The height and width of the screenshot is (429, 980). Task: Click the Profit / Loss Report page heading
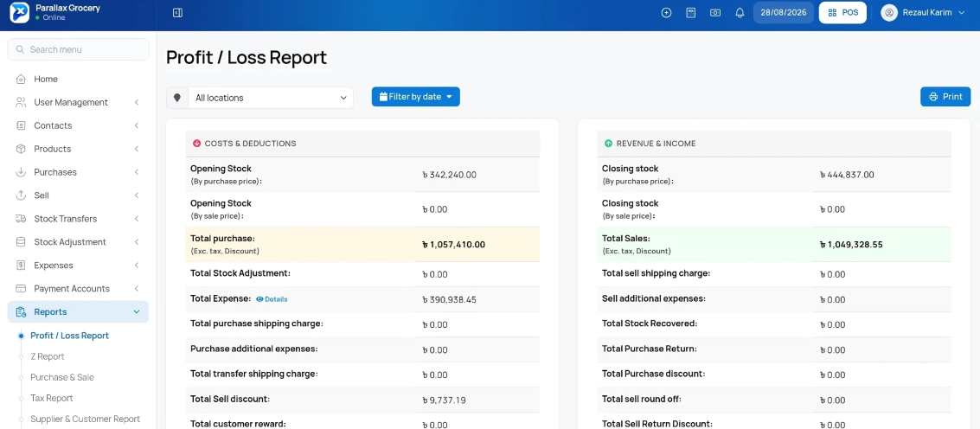(x=247, y=58)
